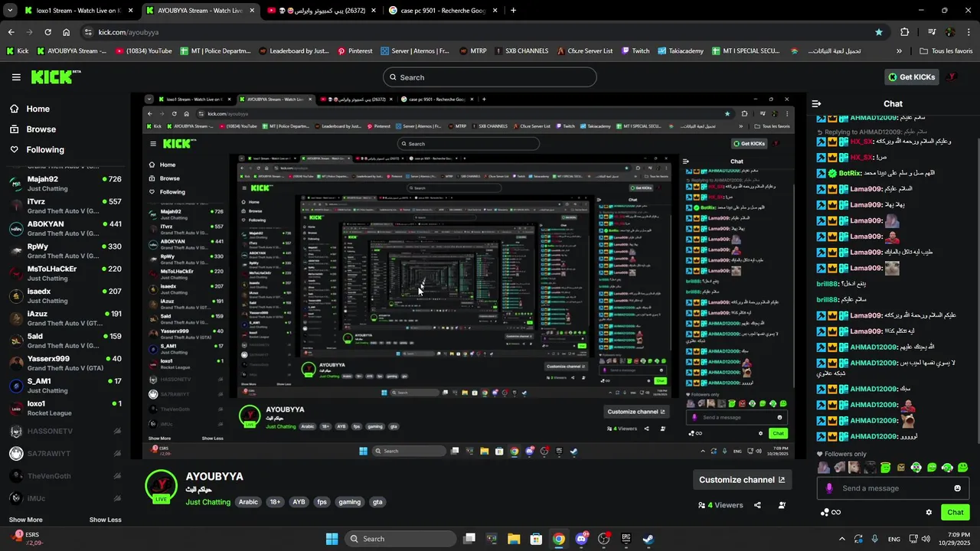Expand Show More at the outermost sidebar bottom
This screenshot has height=551, width=980.
pos(26,520)
